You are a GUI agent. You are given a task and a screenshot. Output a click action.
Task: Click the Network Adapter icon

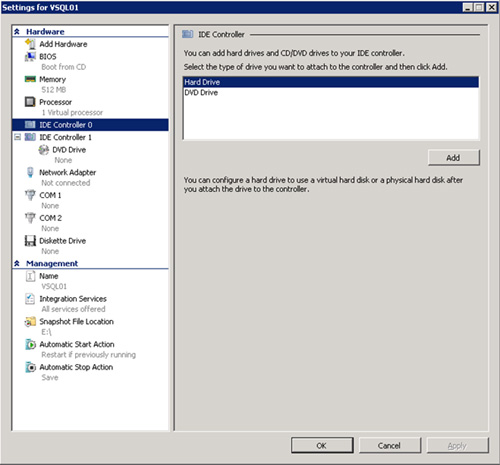[30, 172]
